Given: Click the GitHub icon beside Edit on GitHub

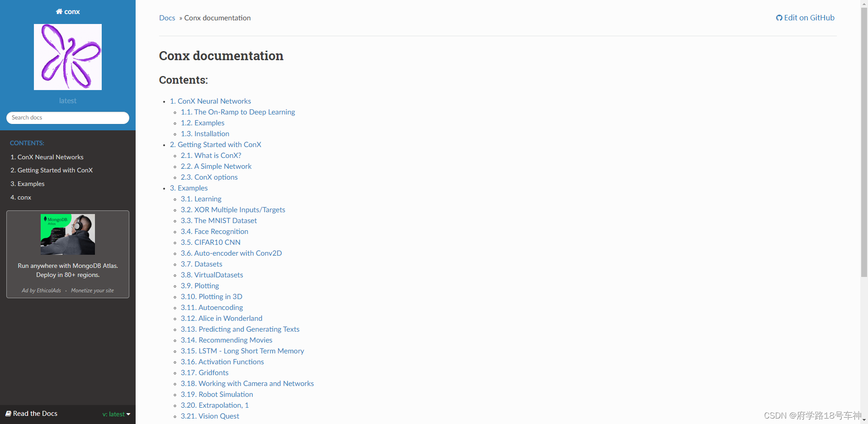Looking at the screenshot, I should pos(779,18).
